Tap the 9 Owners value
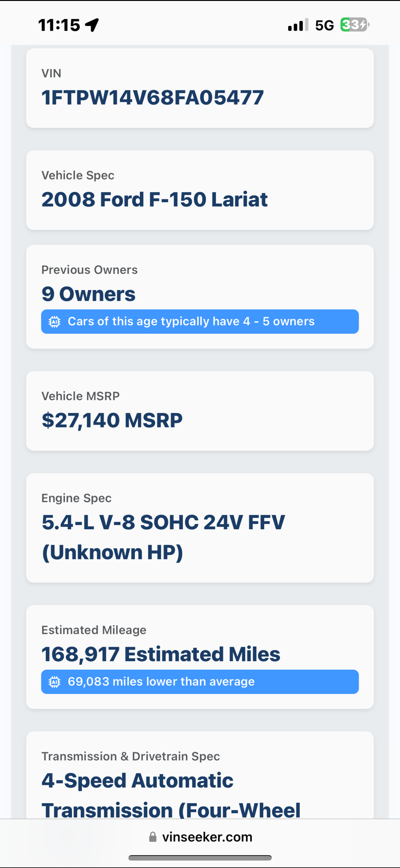 (89, 294)
